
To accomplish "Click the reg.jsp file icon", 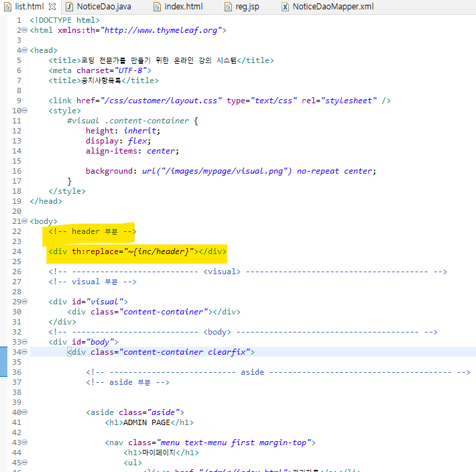I will tap(228, 7).
